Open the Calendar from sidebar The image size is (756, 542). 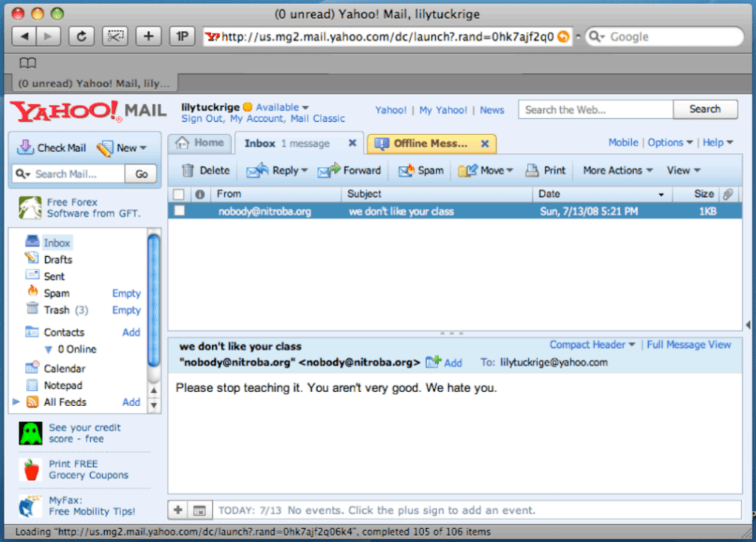point(64,368)
